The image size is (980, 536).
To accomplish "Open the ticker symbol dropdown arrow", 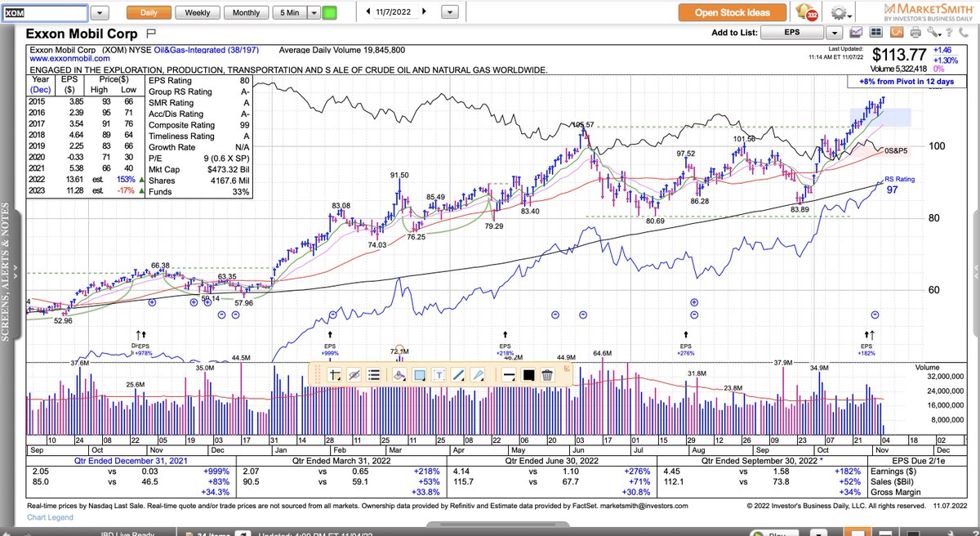I will tap(99, 12).
